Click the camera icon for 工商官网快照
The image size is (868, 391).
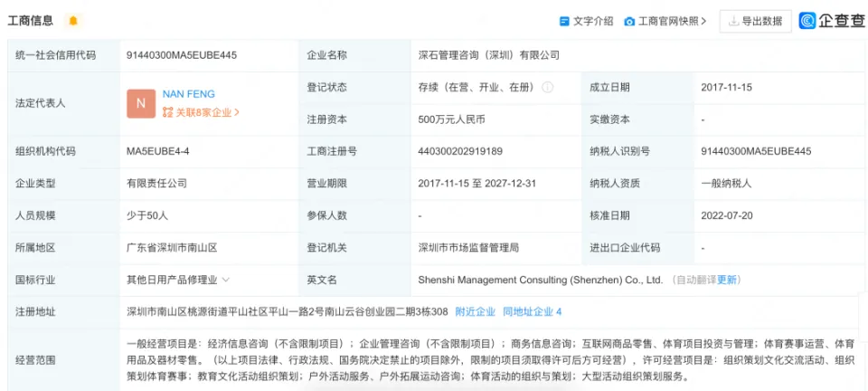pyautogui.click(x=629, y=21)
